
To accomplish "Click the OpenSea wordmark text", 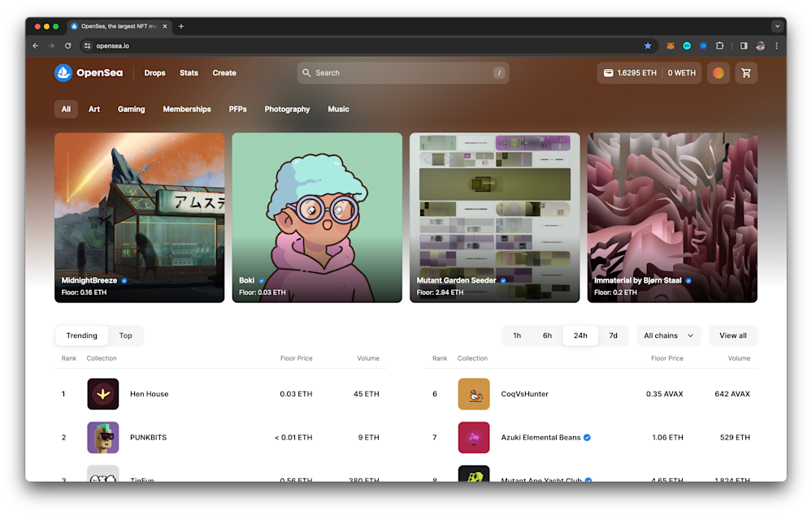I will (99, 73).
